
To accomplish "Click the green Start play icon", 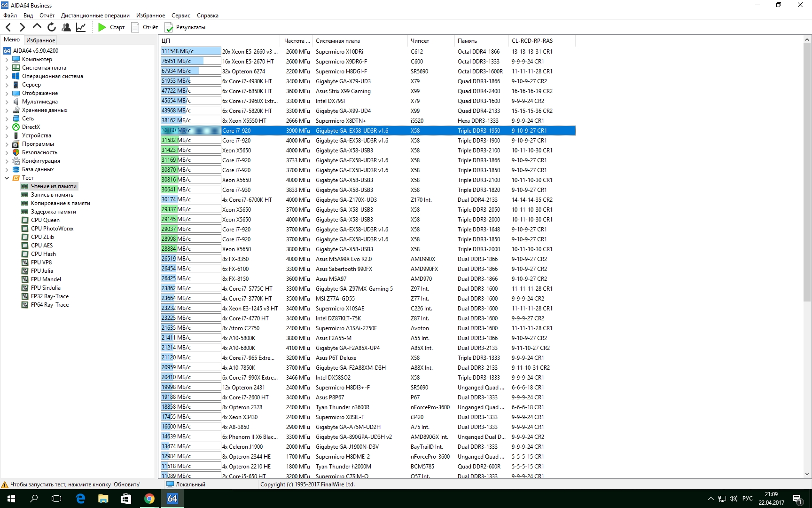I will click(102, 27).
